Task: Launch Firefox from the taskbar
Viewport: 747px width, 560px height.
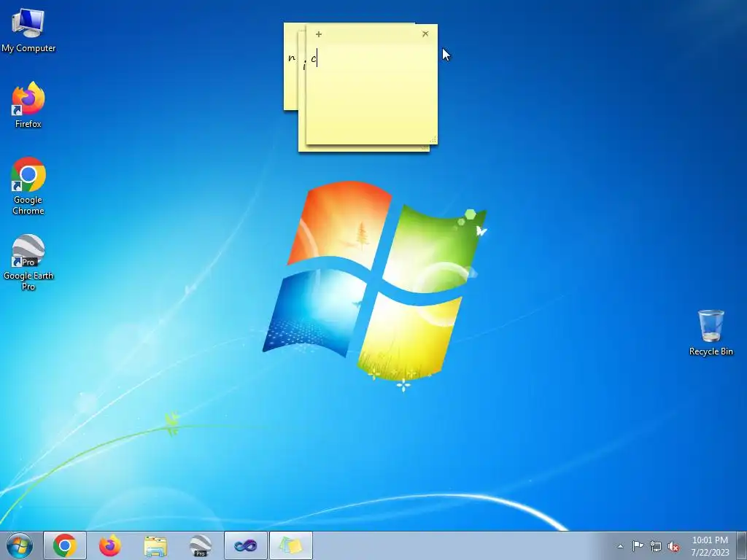Action: pos(110,545)
